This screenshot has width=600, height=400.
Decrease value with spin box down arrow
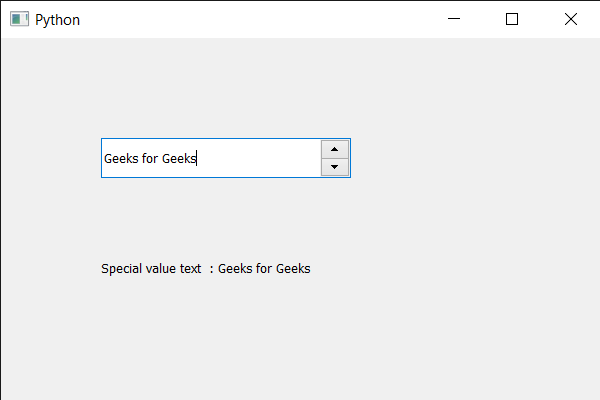pyautogui.click(x=335, y=167)
